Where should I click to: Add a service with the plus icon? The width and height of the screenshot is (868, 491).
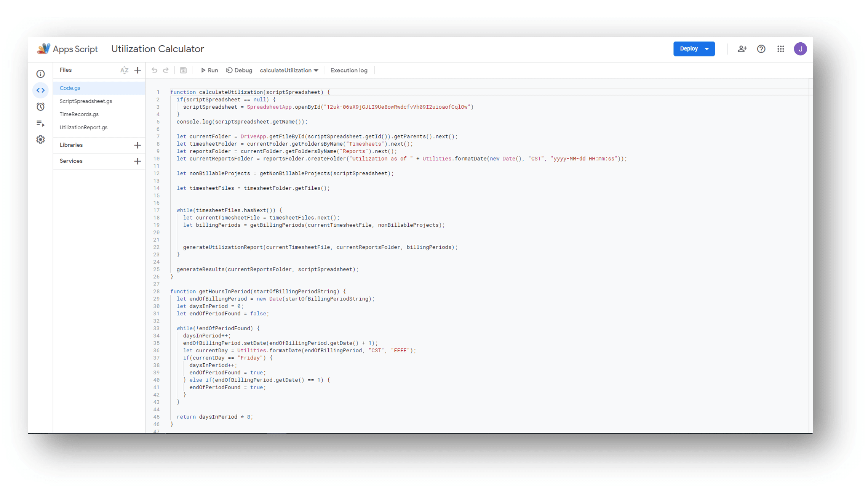[137, 161]
